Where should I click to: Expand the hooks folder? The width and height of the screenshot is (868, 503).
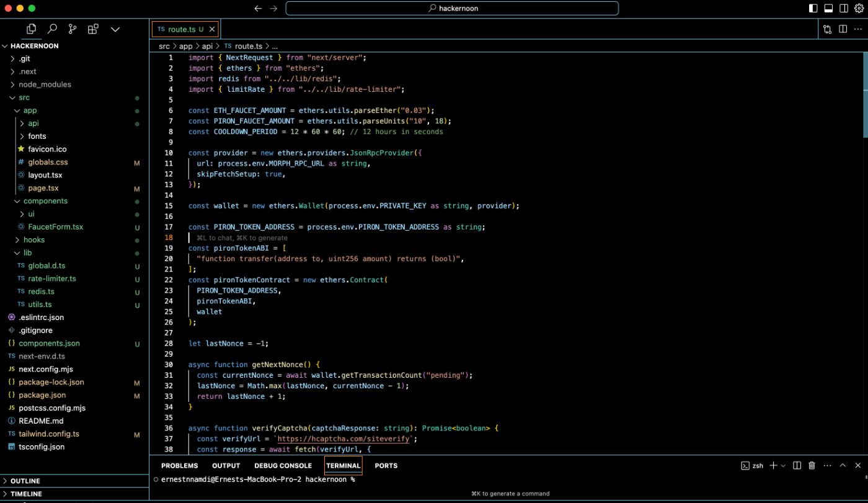pyautogui.click(x=74, y=239)
